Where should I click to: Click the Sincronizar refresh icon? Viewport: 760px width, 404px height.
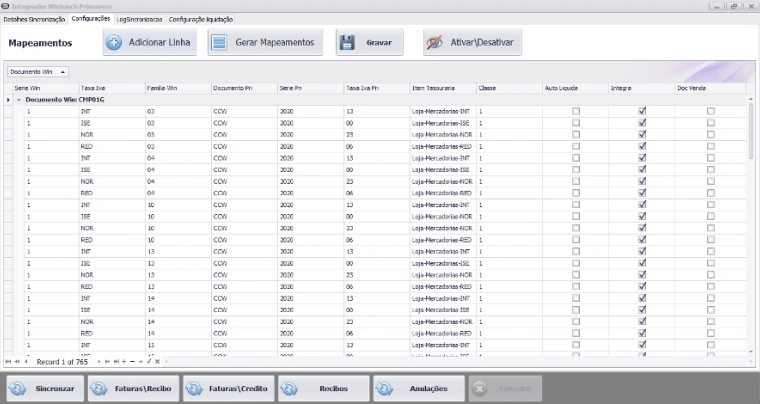(19, 387)
